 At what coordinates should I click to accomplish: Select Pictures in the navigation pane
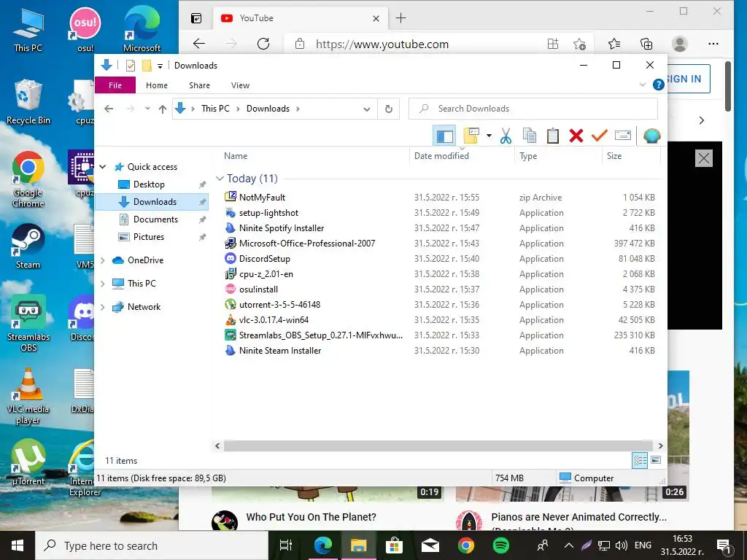click(x=149, y=237)
